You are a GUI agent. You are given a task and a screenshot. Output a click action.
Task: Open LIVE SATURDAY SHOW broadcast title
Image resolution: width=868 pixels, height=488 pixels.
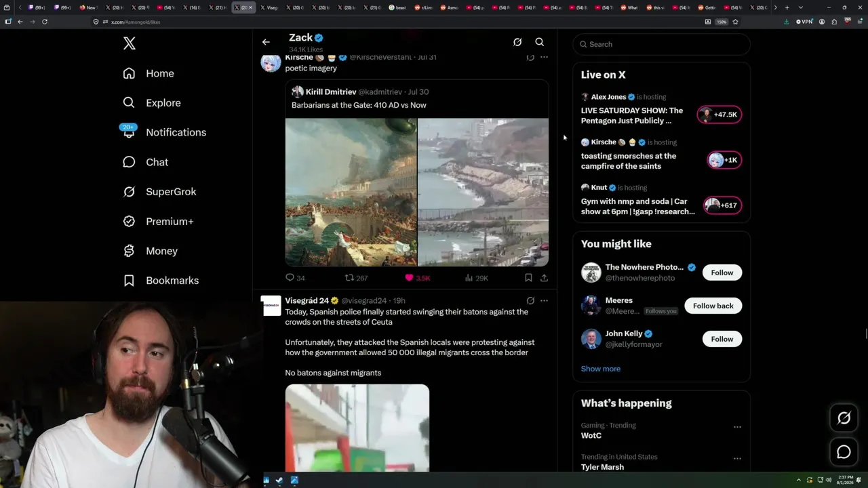632,116
